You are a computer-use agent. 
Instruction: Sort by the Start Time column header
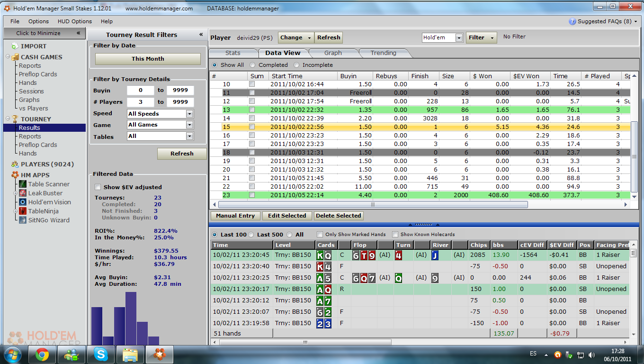coord(302,76)
